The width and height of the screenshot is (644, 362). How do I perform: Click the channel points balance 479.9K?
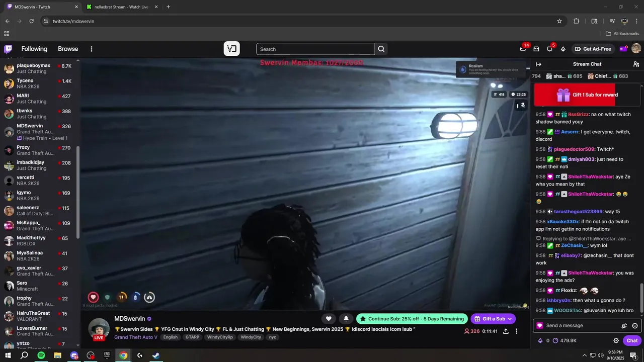[565, 340]
